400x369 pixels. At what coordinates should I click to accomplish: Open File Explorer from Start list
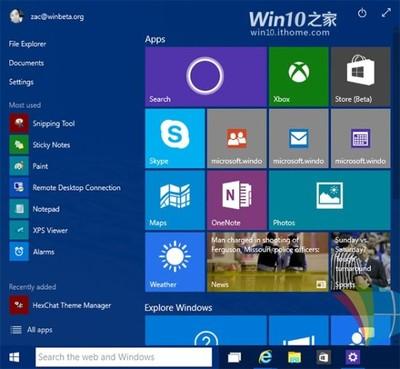[x=27, y=44]
